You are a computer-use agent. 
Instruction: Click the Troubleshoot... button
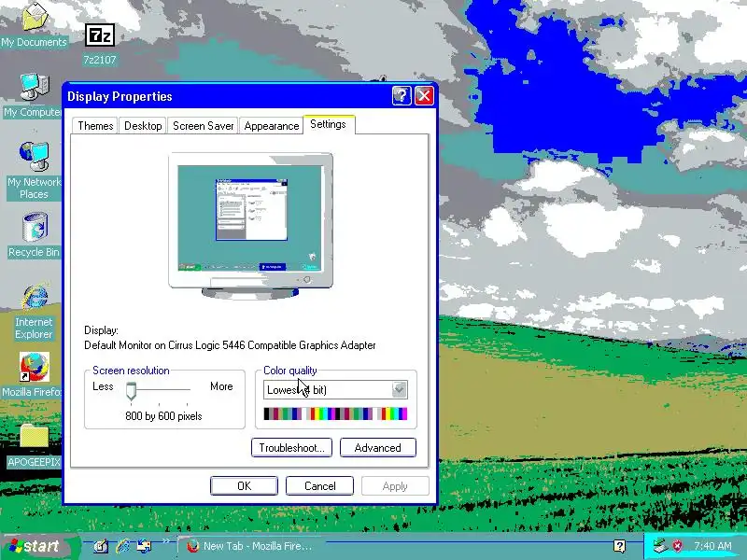291,448
